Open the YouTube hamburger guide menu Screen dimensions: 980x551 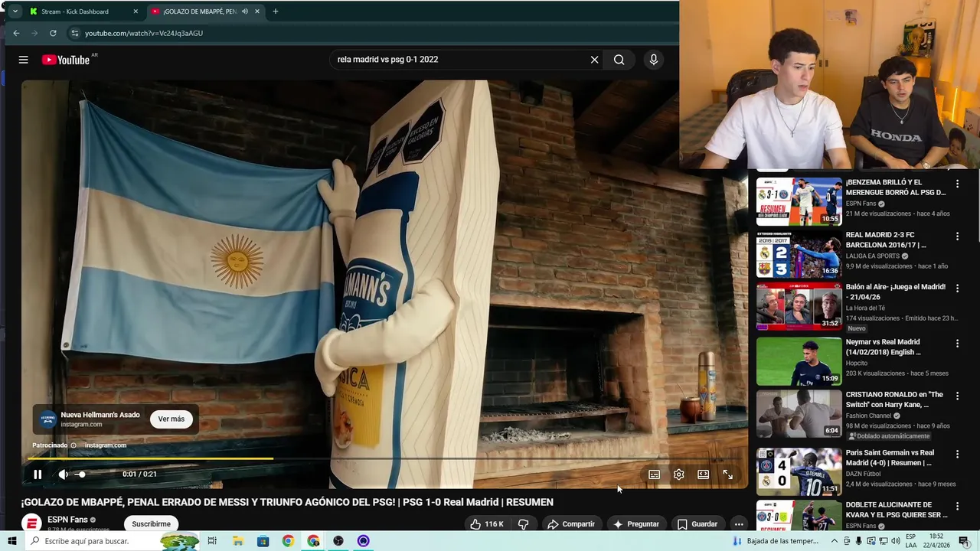[x=24, y=60]
